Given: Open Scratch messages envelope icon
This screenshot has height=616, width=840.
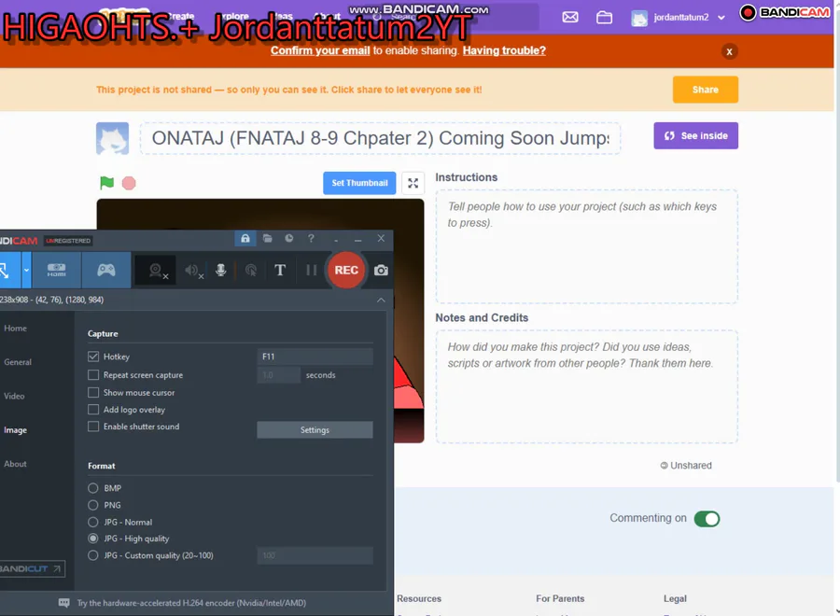Looking at the screenshot, I should [x=570, y=17].
